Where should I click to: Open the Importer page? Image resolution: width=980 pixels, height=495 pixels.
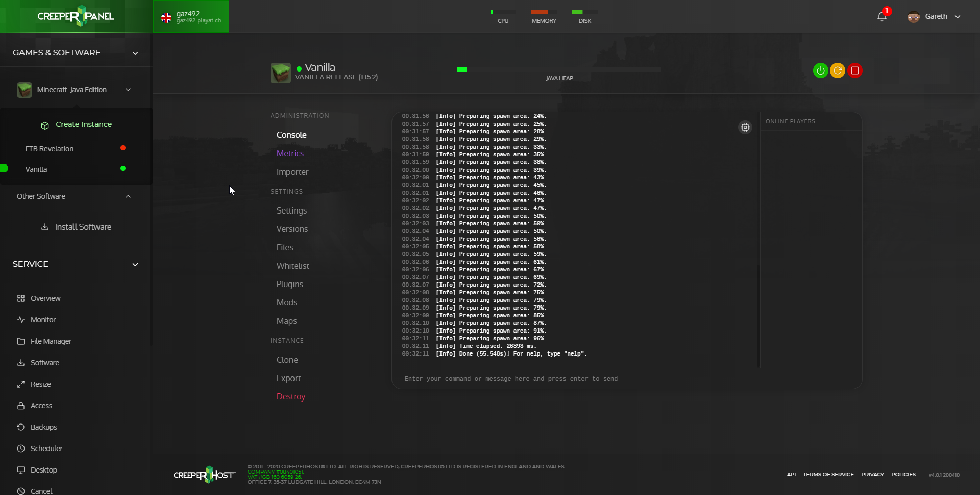[292, 172]
